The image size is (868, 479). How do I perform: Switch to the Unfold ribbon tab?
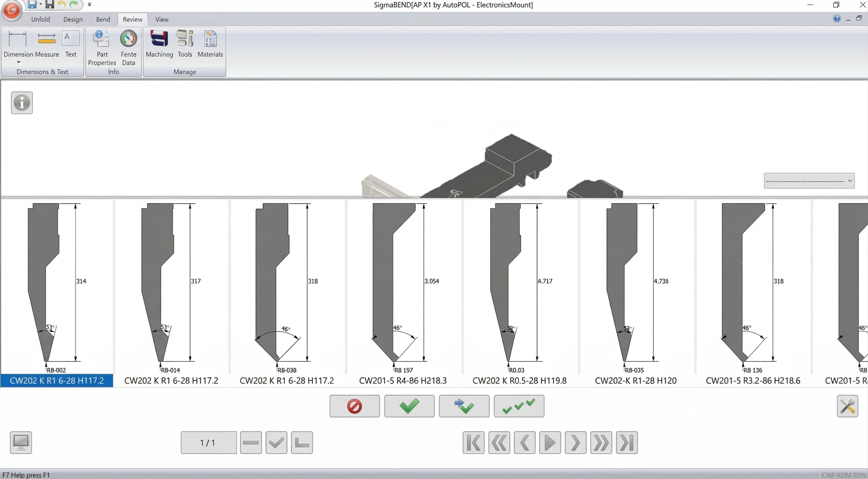[41, 19]
